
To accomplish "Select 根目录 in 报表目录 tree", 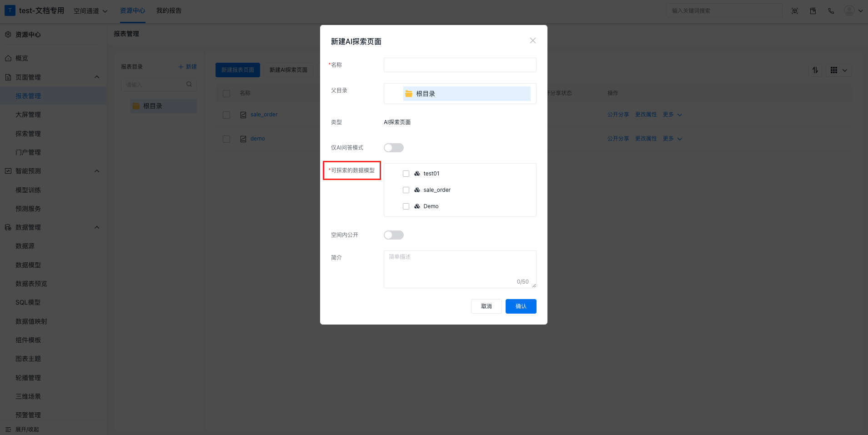I will click(x=164, y=106).
